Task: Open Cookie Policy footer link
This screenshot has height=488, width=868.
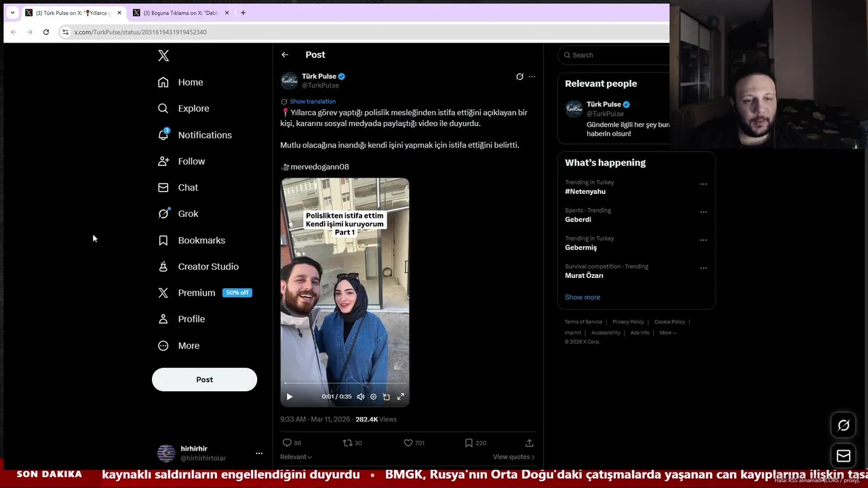Action: click(669, 322)
